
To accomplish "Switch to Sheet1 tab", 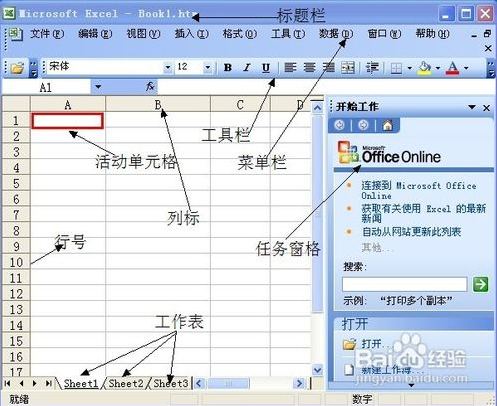I will tap(81, 383).
